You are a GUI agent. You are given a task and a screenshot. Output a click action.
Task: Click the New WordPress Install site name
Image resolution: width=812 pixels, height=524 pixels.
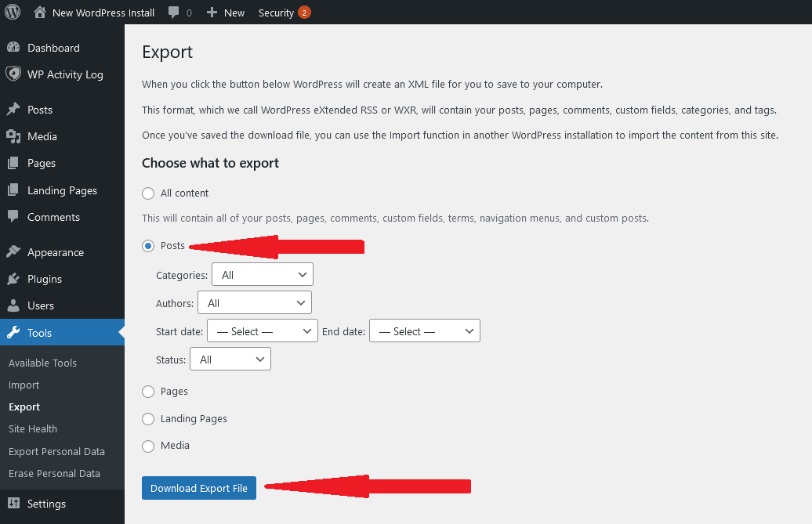[x=103, y=13]
